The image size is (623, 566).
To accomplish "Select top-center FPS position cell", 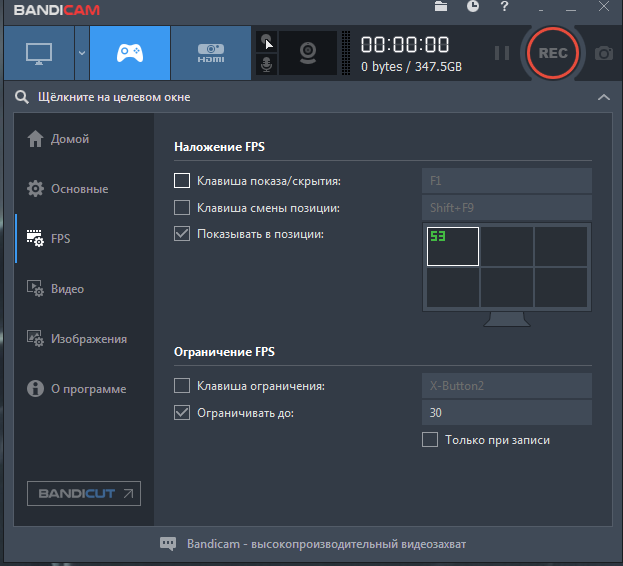I will pyautogui.click(x=507, y=246).
